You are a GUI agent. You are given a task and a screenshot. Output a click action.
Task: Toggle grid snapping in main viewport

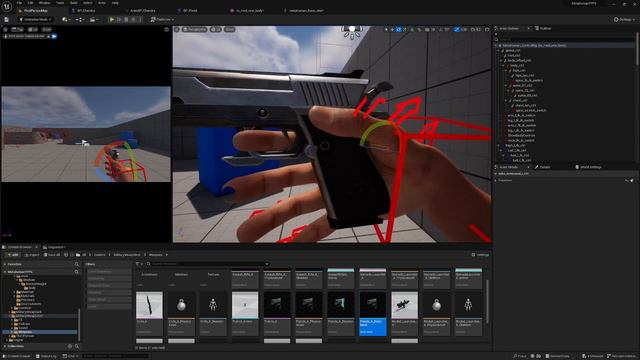coord(427,29)
